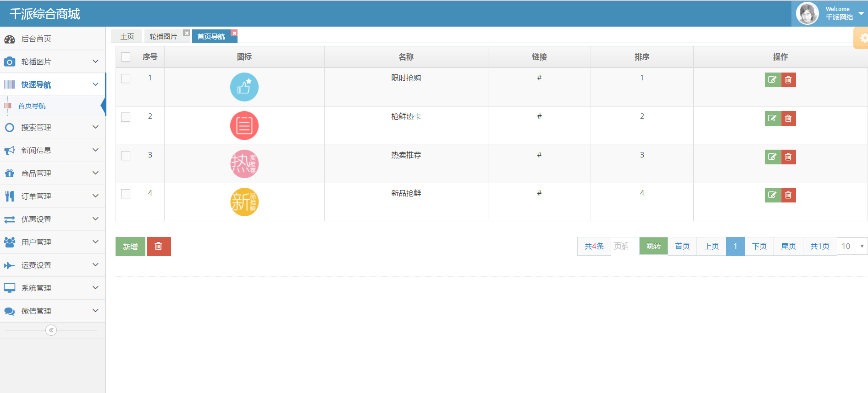
Task: Expand the 订单管理 sidebar menu
Action: coord(95,196)
